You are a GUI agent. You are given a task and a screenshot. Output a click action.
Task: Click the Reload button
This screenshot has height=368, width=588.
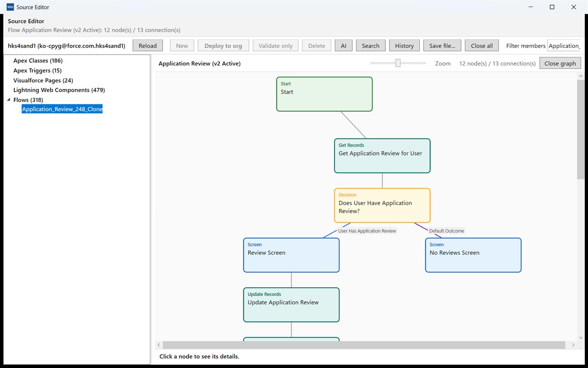tap(148, 45)
